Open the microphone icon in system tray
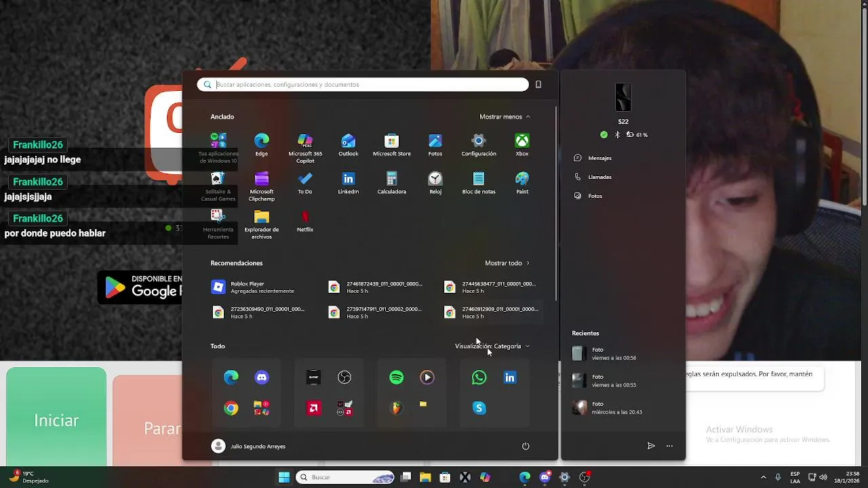 [778, 477]
